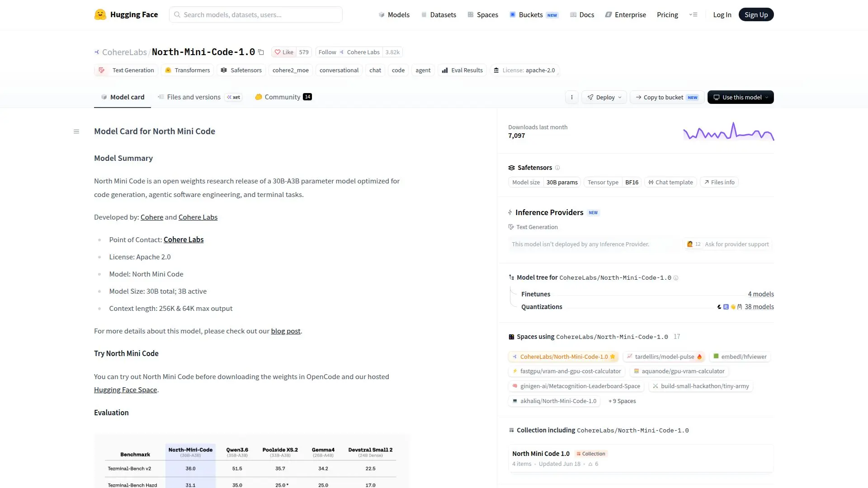Like the model with the heart button
This screenshot has height=488, width=868.
click(284, 52)
